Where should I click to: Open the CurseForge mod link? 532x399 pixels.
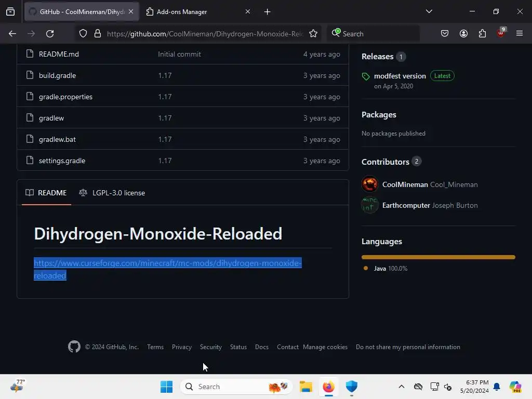tap(168, 270)
